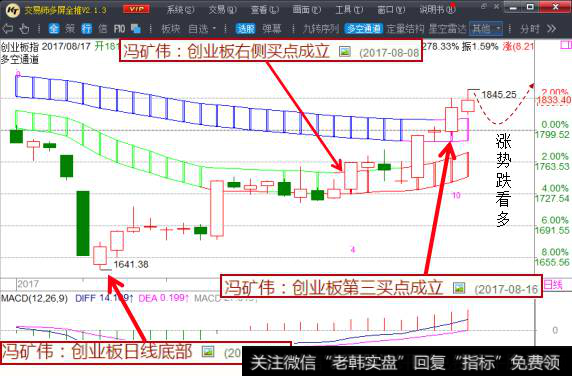Toggle the blue 全 toolbar button

pyautogui.click(x=54, y=28)
